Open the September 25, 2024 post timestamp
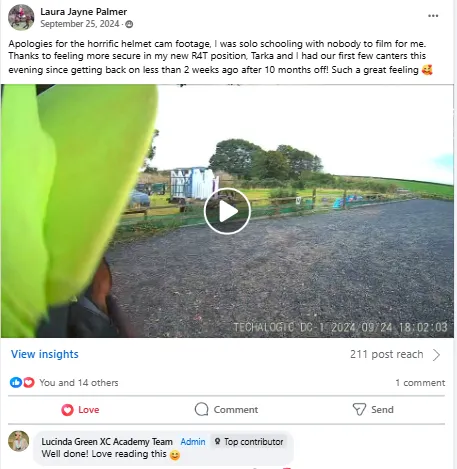The width and height of the screenshot is (457, 469). point(80,24)
